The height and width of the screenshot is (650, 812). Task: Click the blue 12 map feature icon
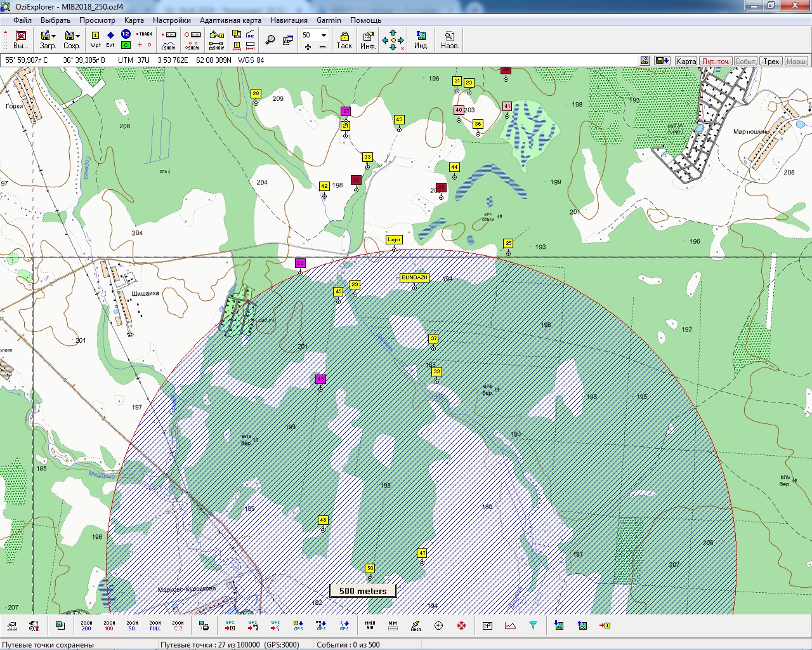click(126, 34)
